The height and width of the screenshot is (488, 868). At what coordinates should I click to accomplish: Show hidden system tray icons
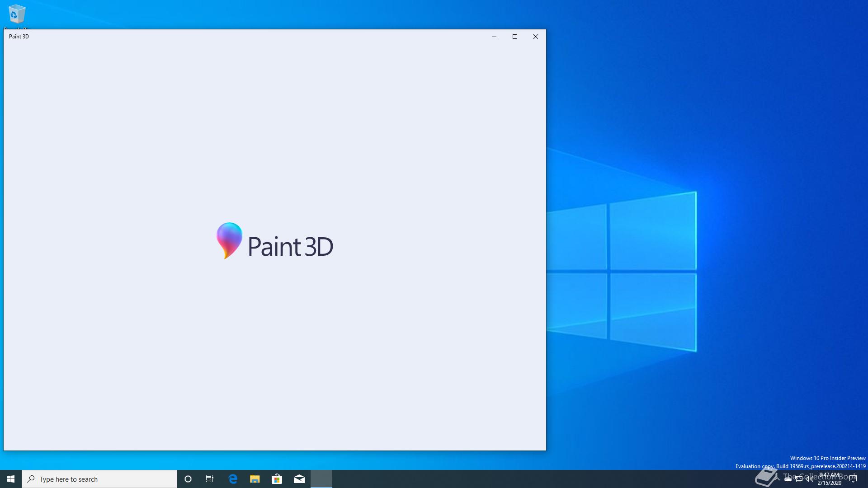pyautogui.click(x=777, y=479)
